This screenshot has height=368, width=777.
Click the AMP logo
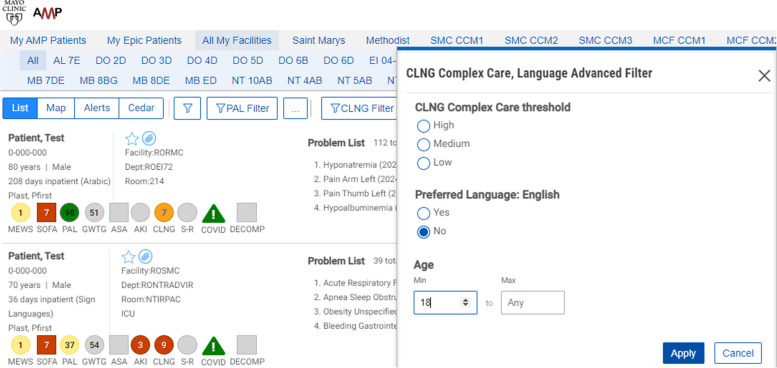(x=48, y=13)
